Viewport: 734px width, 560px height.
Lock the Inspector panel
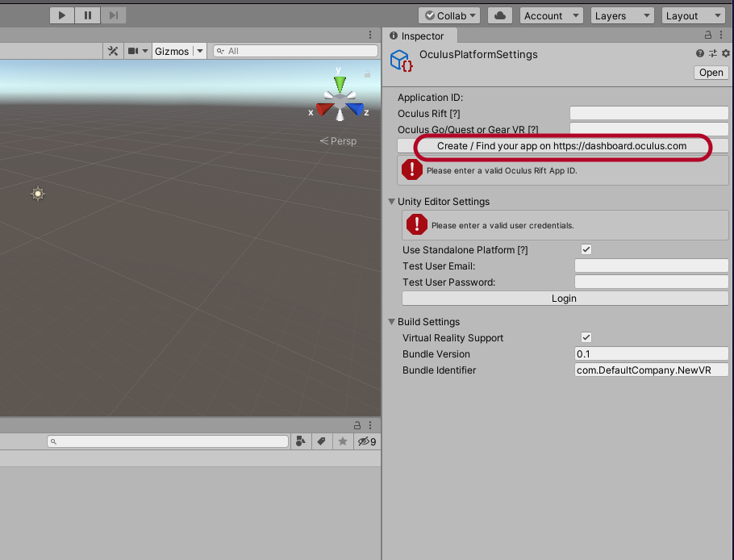pos(708,36)
